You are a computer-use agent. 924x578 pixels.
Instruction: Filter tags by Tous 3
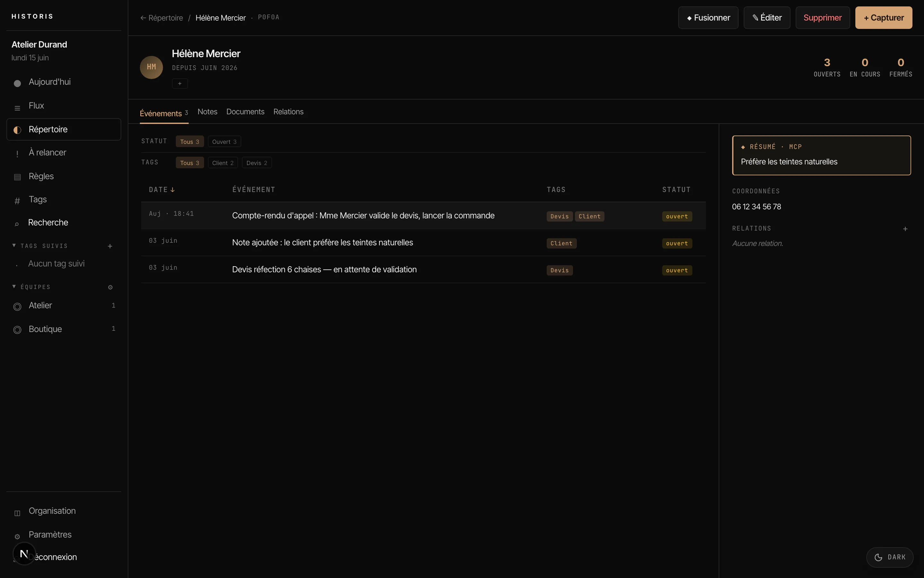[190, 162]
